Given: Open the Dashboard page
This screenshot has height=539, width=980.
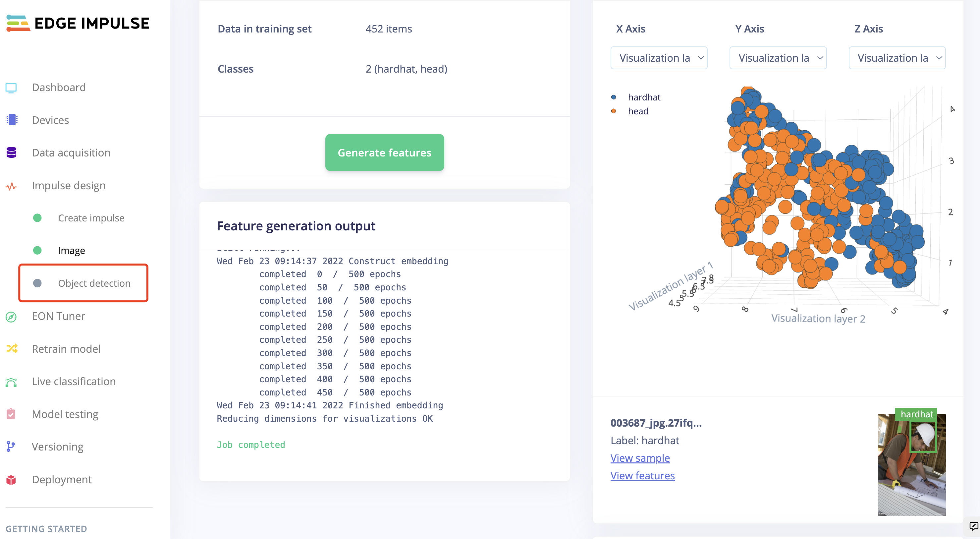Looking at the screenshot, I should pos(59,88).
